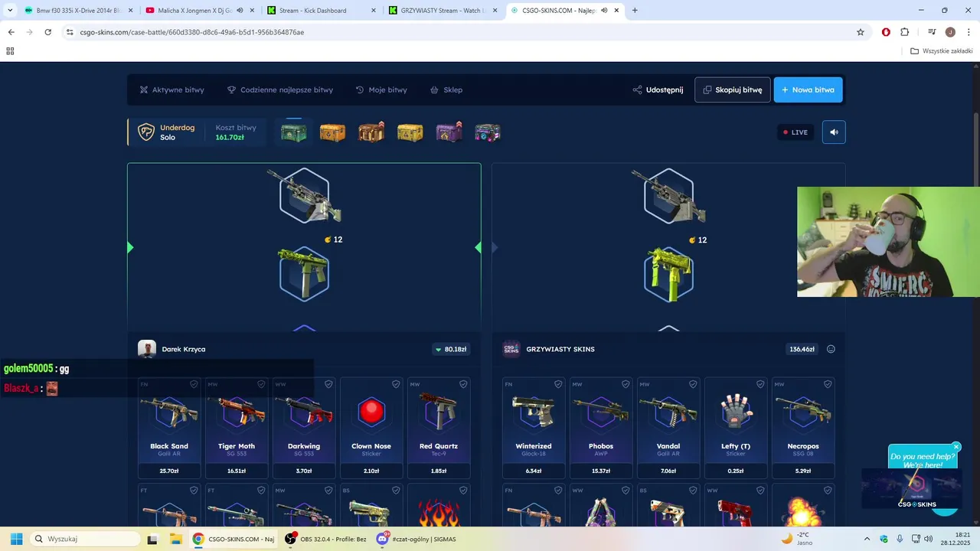
Task: Open the orange second case icon
Action: point(332,132)
